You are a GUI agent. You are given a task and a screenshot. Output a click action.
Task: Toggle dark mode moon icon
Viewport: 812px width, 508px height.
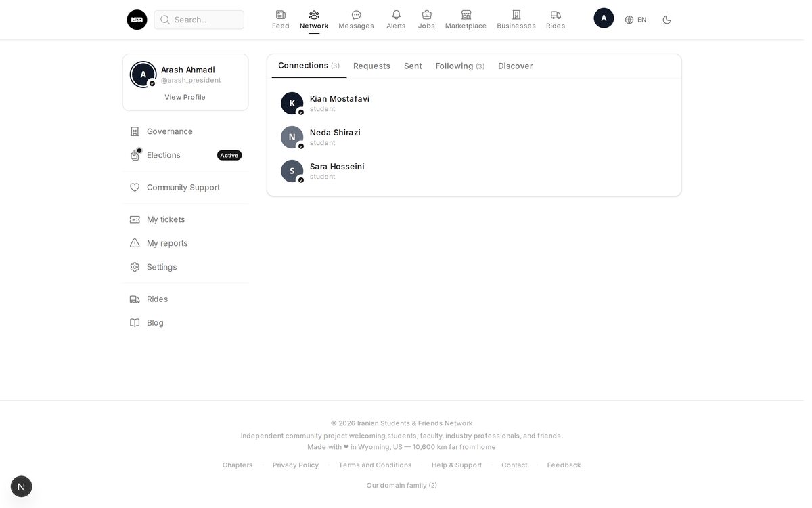[x=667, y=20]
